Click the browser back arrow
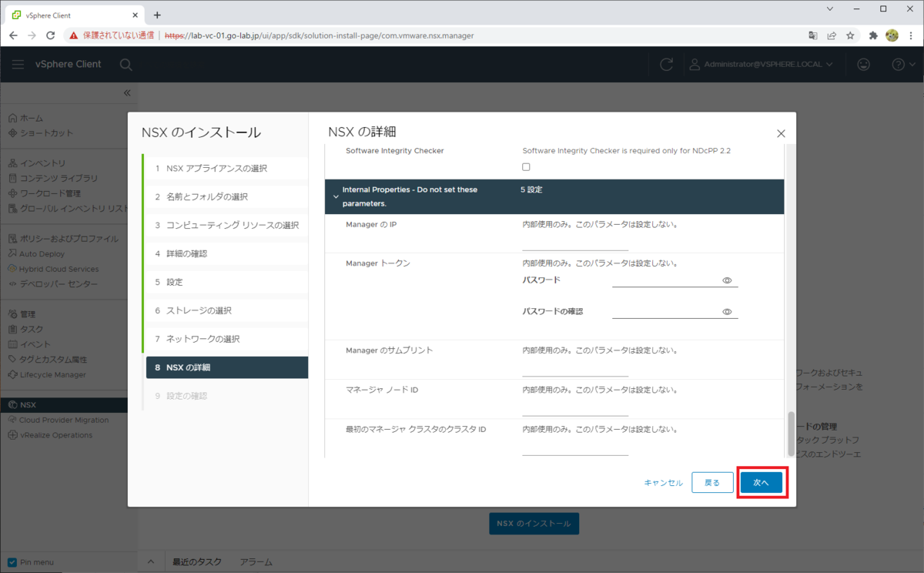Viewport: 924px width, 573px height. (13, 35)
